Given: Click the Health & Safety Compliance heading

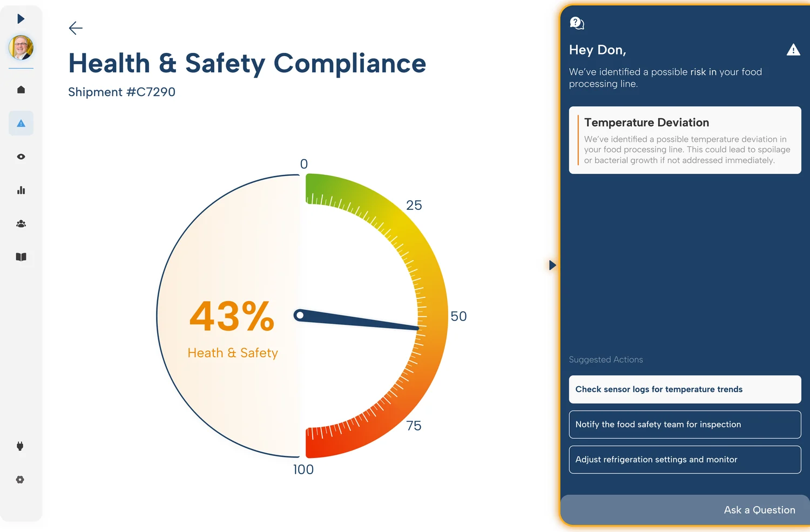Looking at the screenshot, I should (x=247, y=64).
